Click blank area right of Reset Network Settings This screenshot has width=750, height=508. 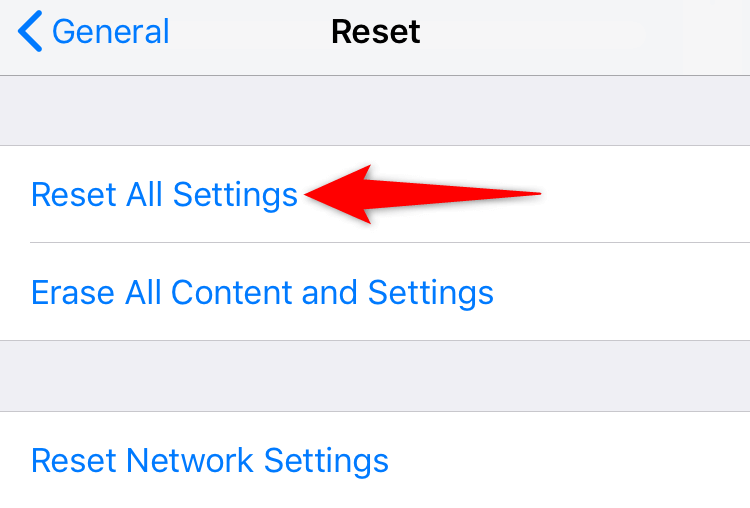tap(569, 461)
